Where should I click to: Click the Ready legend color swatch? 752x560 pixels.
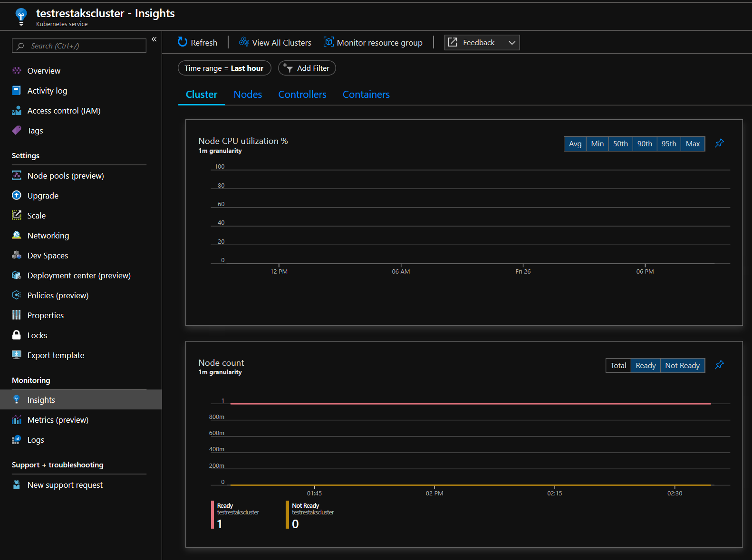pos(212,515)
